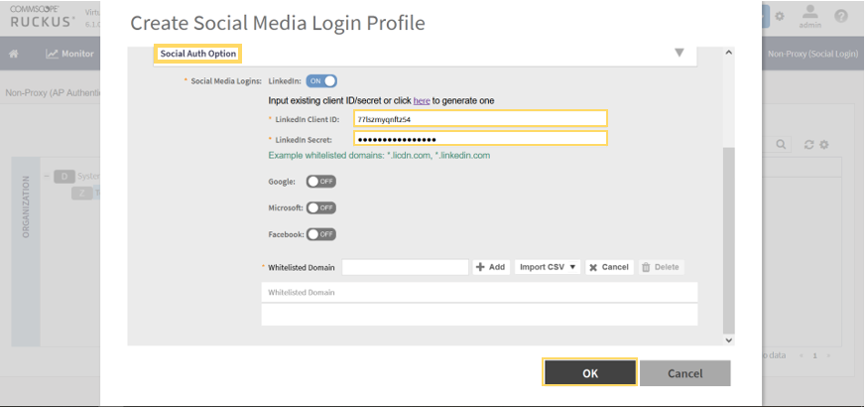Click OK to save profile
Viewport: 868px width, 408px height.
pos(590,373)
